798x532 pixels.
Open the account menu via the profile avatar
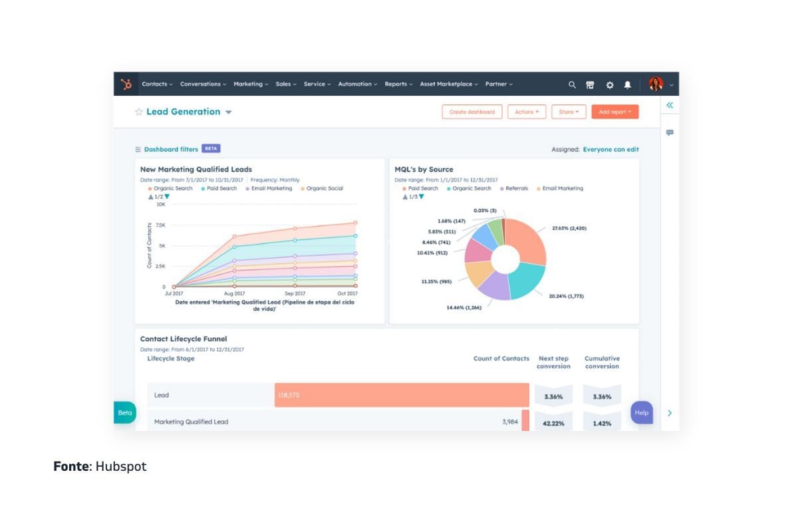[x=656, y=84]
